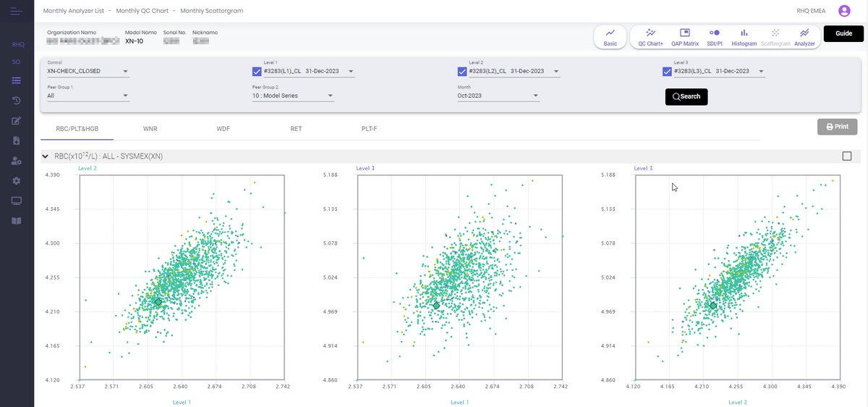Open the Analyzer view
The width and height of the screenshot is (868, 407).
pyautogui.click(x=804, y=38)
